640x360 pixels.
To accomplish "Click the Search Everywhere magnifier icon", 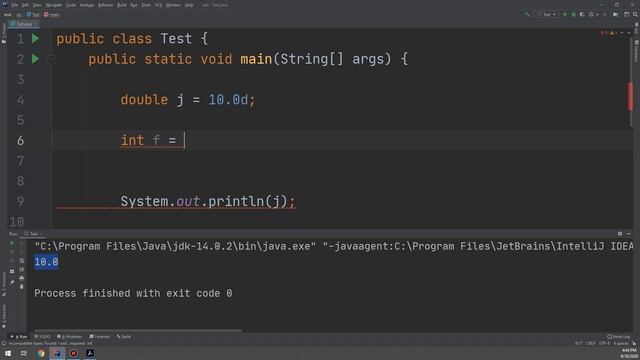I will click(635, 14).
